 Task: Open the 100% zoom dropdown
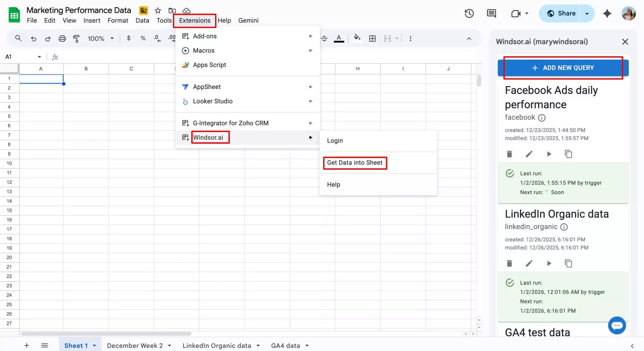coord(100,38)
